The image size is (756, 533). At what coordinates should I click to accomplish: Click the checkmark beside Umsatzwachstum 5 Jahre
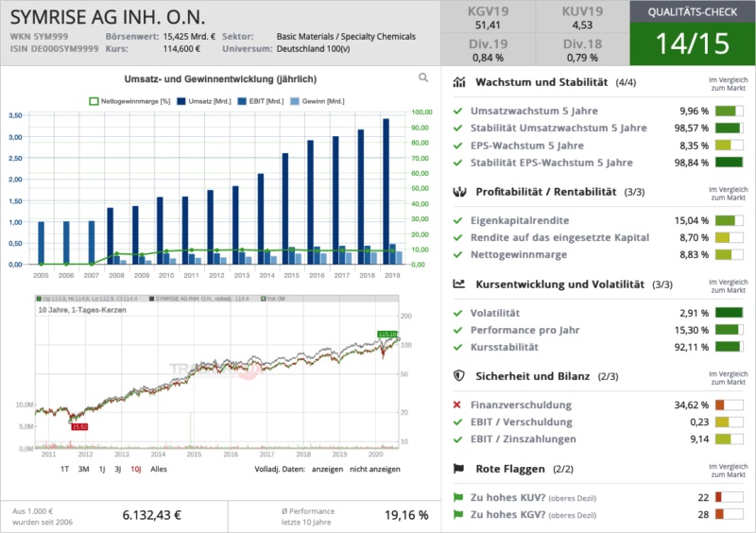tap(457, 111)
